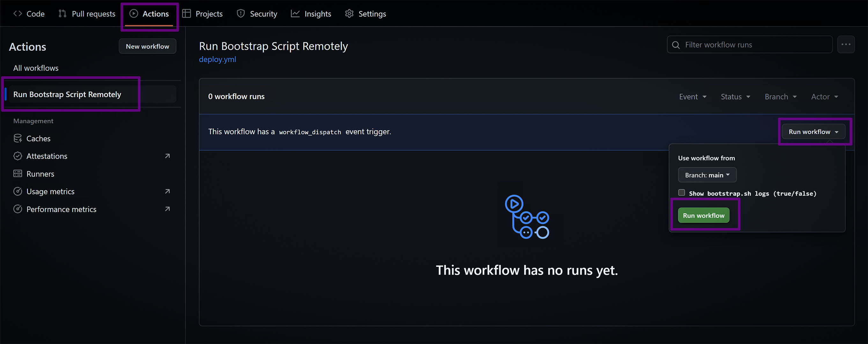
Task: Click the Insights graph icon
Action: coord(295,13)
